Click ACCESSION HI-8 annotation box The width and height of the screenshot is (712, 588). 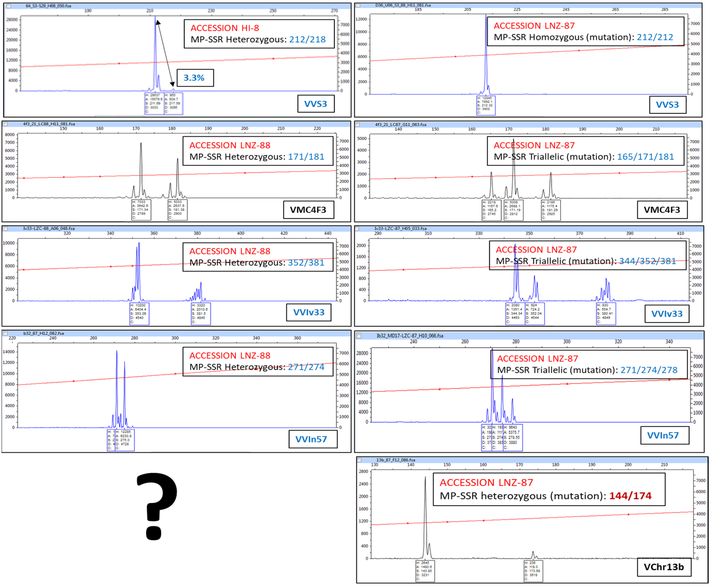click(x=259, y=34)
